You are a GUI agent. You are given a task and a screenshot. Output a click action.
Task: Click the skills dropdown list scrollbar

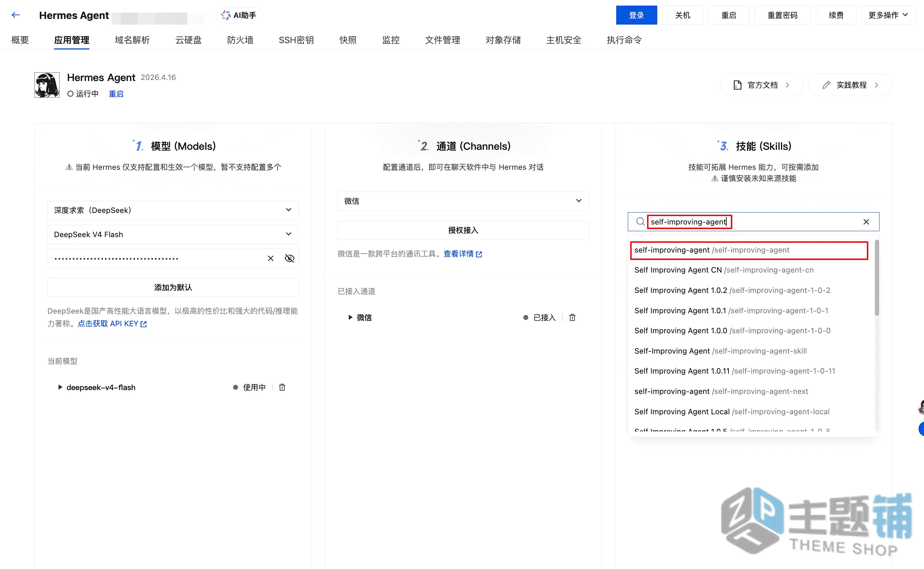pyautogui.click(x=877, y=278)
